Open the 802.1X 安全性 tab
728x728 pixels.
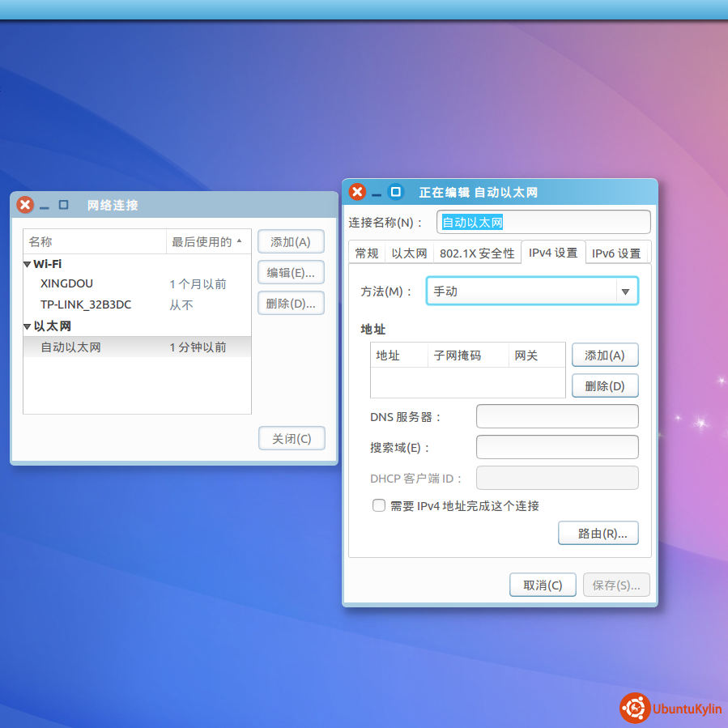[x=477, y=253]
